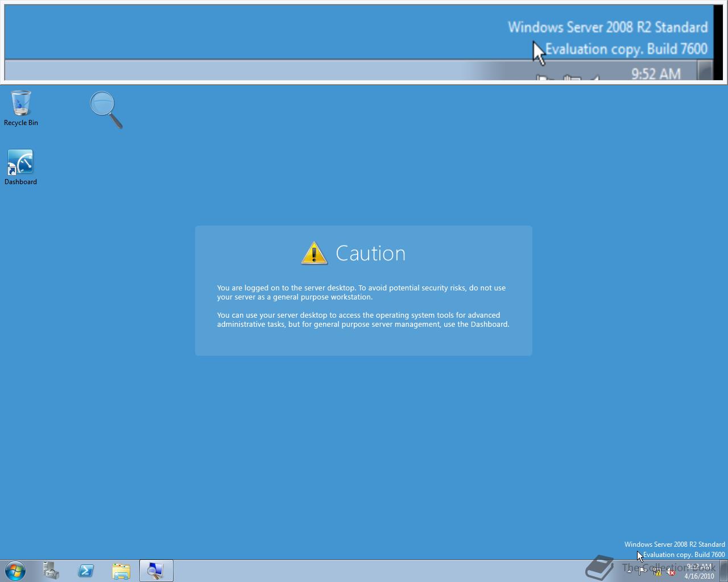Open the clock showing 4/16/2010
728x582 pixels.
(699, 571)
